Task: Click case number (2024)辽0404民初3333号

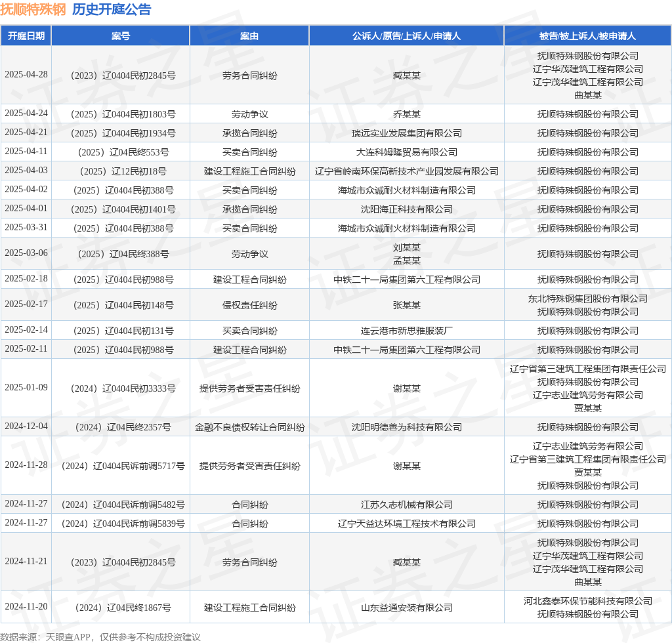Action: coord(123,388)
